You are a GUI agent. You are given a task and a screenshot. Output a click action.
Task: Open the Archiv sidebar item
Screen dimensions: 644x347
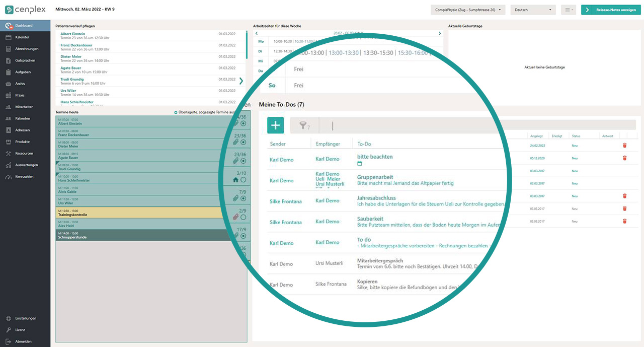25,84
